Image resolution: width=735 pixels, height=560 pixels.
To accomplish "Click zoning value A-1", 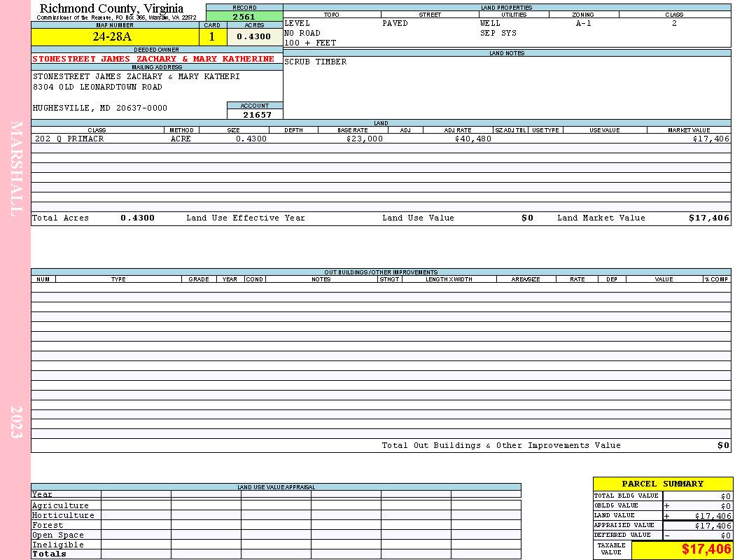I will coord(584,23).
